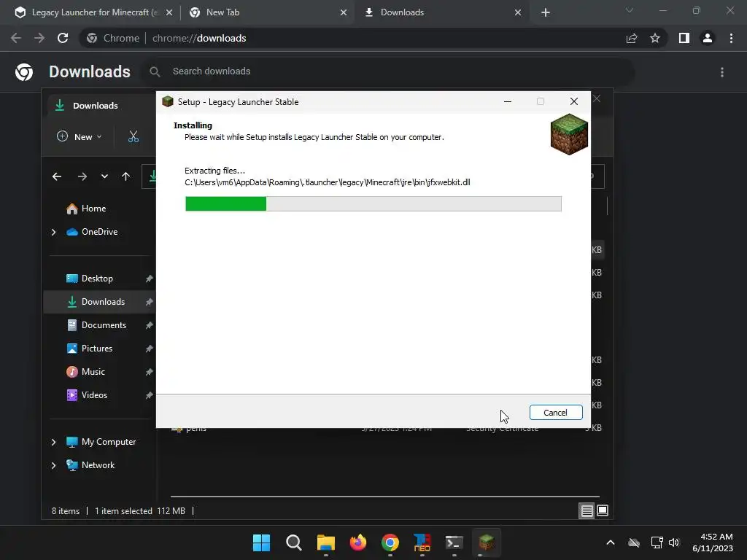Open File Explorer from taskbar
Screen dimensions: 747x560
326,542
